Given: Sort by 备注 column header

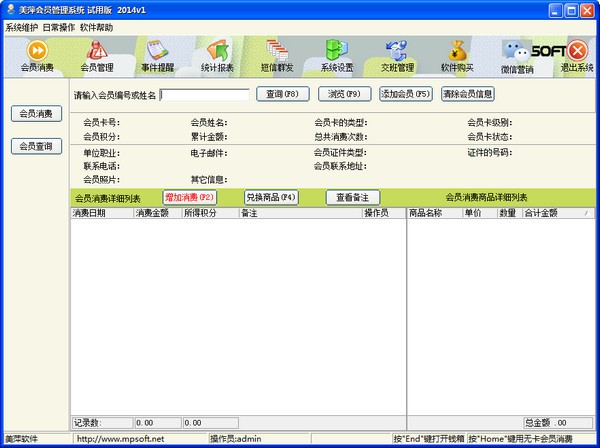Looking at the screenshot, I should pyautogui.click(x=300, y=213).
